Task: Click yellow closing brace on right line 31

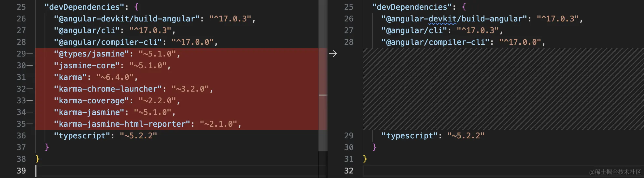Action: [x=365, y=159]
